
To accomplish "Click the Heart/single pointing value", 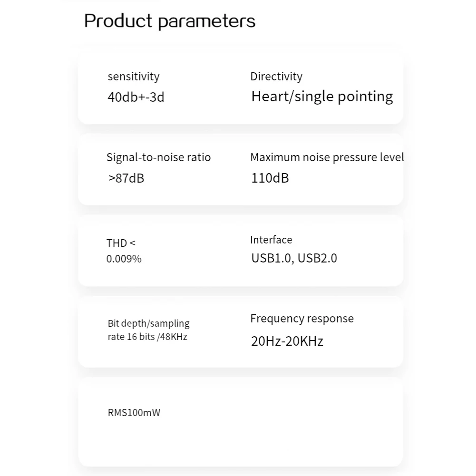I will [x=322, y=97].
